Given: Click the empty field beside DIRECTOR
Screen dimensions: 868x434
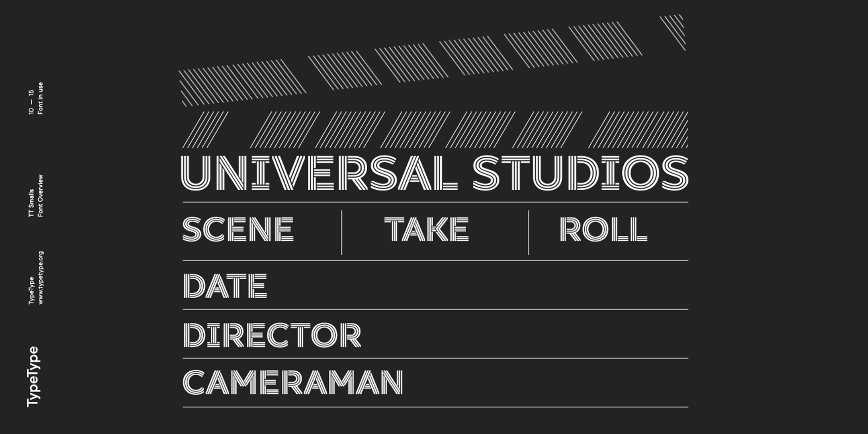Looking at the screenshot, I should (522, 334).
